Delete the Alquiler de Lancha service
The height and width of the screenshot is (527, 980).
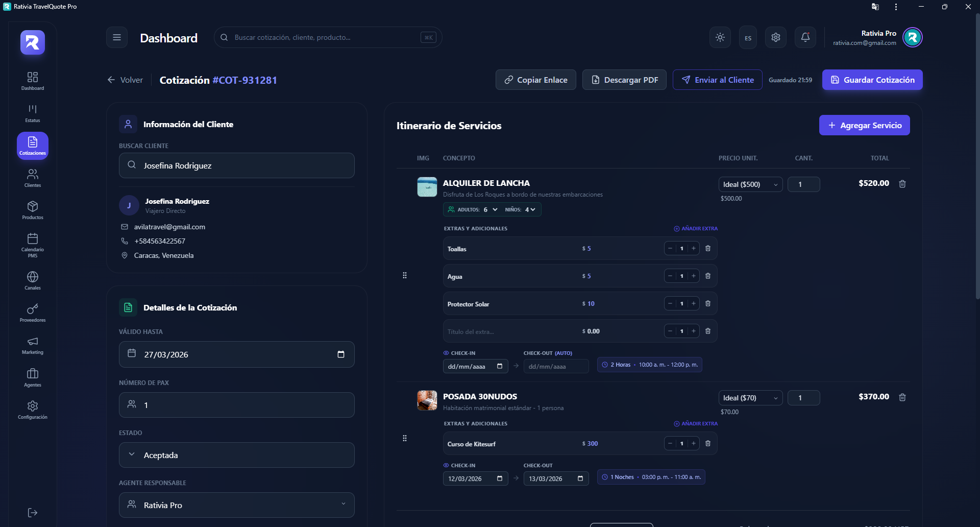click(902, 184)
